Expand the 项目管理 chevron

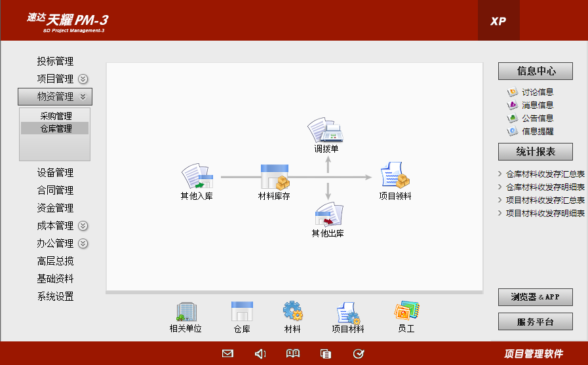pos(83,79)
